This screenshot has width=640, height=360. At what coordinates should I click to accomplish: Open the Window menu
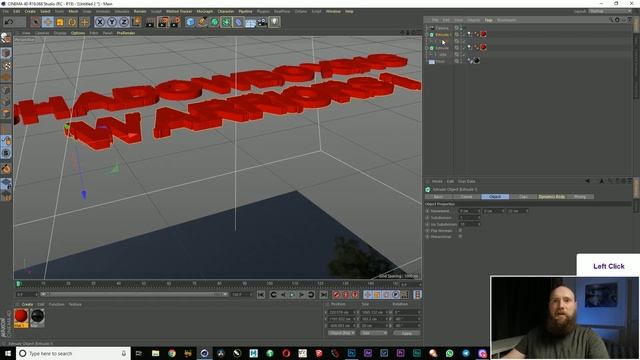click(x=333, y=11)
